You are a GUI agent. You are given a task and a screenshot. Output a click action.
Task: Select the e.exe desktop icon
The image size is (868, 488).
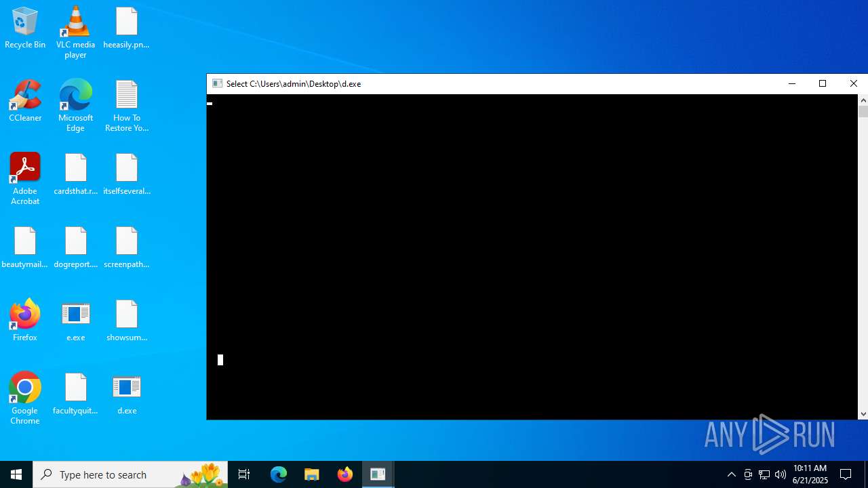coord(75,321)
